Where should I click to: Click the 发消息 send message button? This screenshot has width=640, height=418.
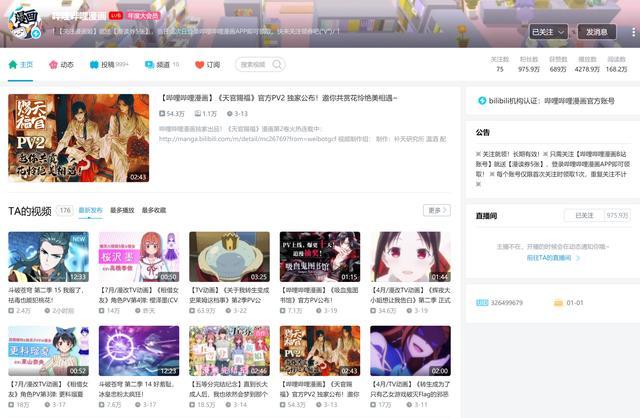[x=597, y=32]
